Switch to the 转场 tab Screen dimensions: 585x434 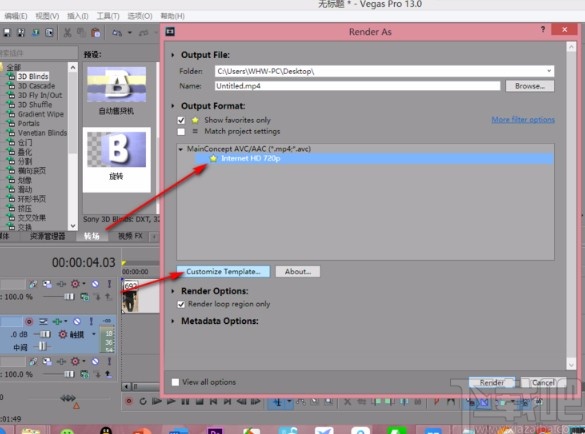91,236
